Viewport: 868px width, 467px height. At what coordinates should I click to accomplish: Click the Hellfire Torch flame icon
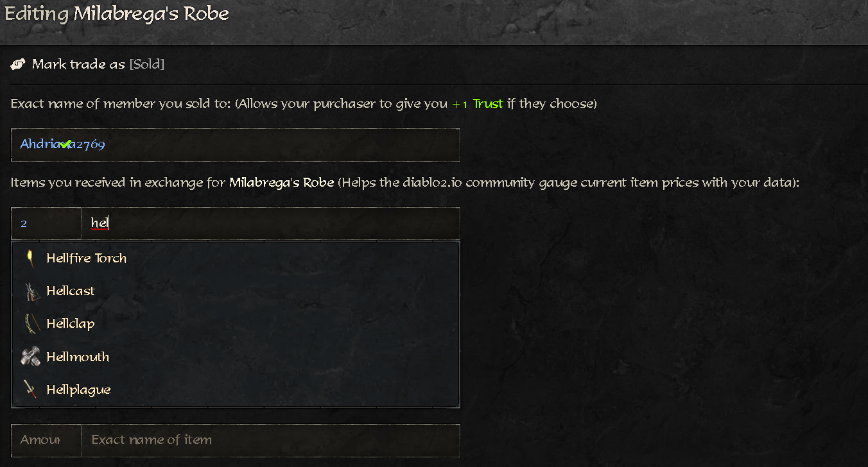click(x=30, y=259)
